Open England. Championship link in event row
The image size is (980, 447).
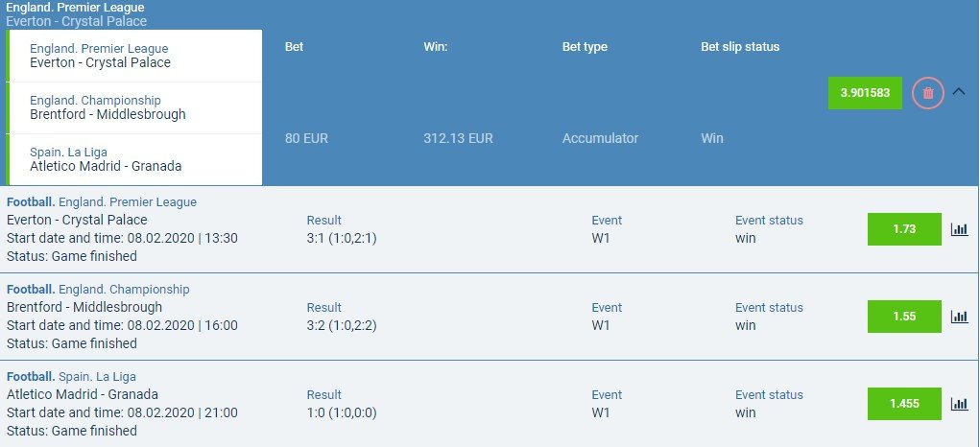point(124,289)
